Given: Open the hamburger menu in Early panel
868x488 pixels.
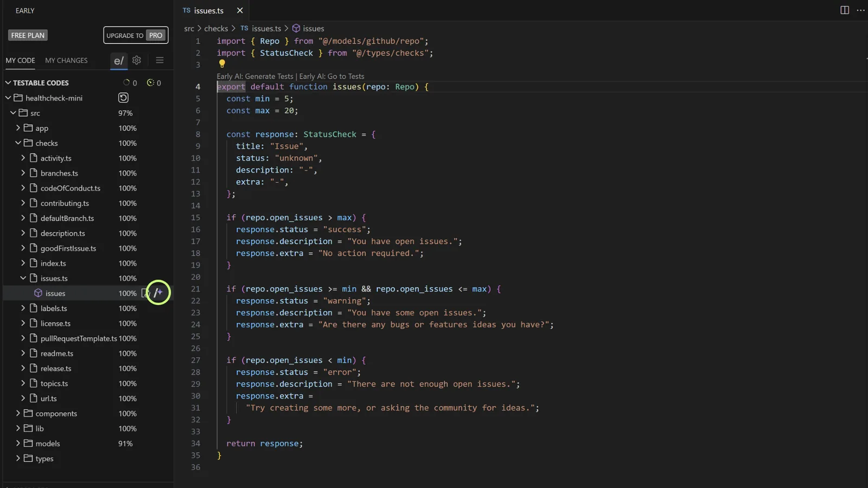Looking at the screenshot, I should [159, 60].
